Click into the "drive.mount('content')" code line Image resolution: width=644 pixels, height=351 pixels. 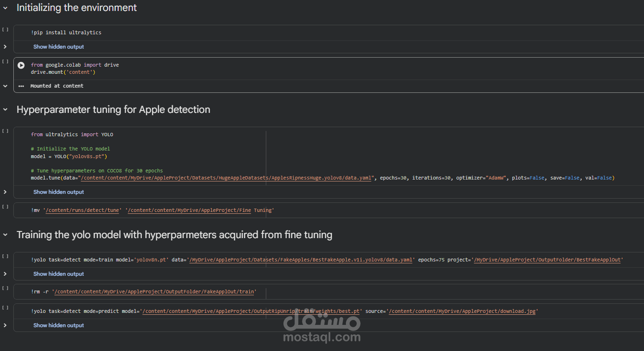[x=63, y=72]
